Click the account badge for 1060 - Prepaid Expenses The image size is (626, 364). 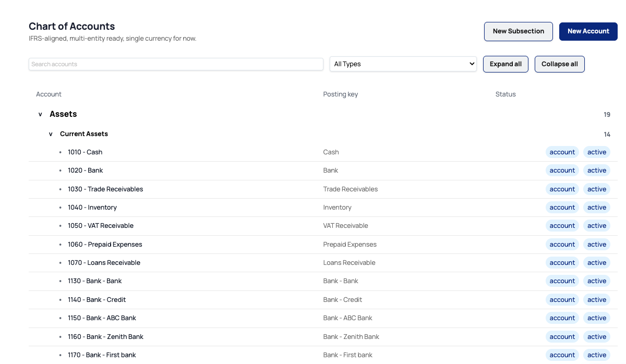562,244
